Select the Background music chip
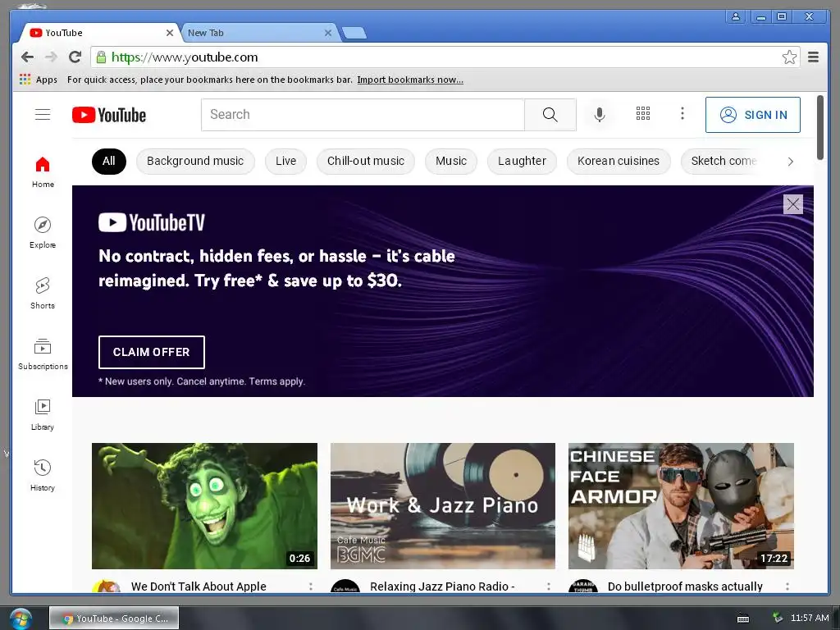 195,162
